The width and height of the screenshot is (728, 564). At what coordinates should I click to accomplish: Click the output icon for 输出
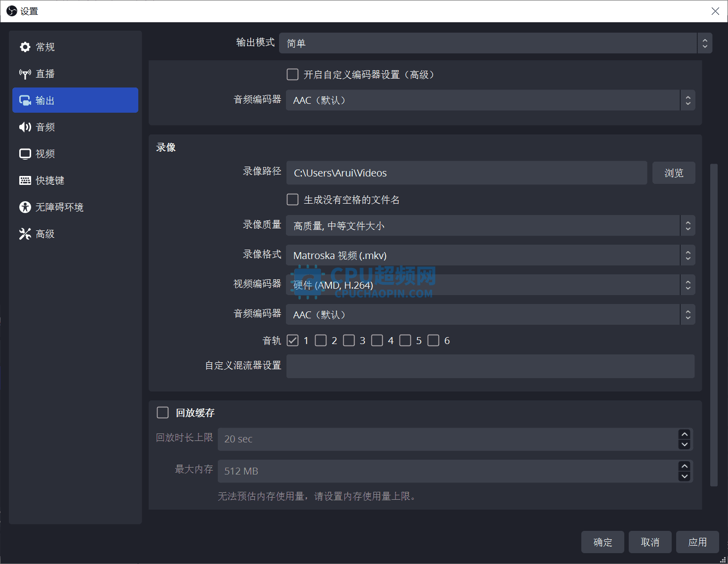coord(25,100)
